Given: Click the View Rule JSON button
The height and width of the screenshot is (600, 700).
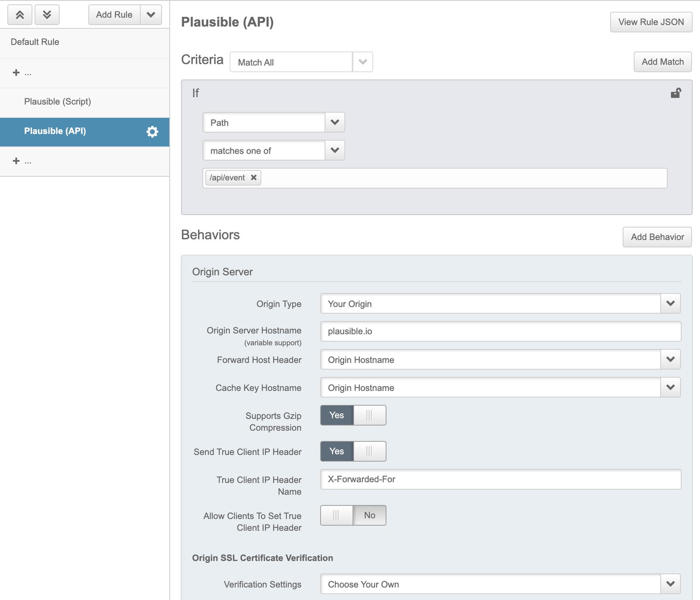Looking at the screenshot, I should pos(651,22).
